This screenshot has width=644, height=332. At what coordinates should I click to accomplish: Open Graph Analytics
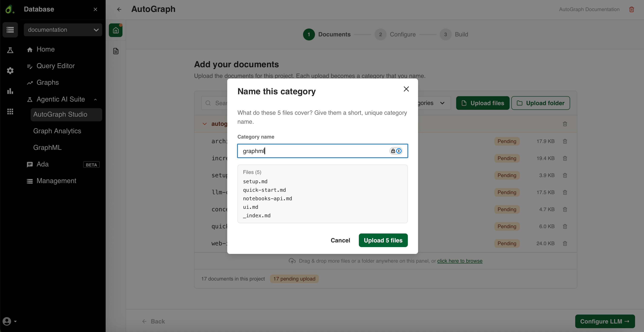(57, 131)
